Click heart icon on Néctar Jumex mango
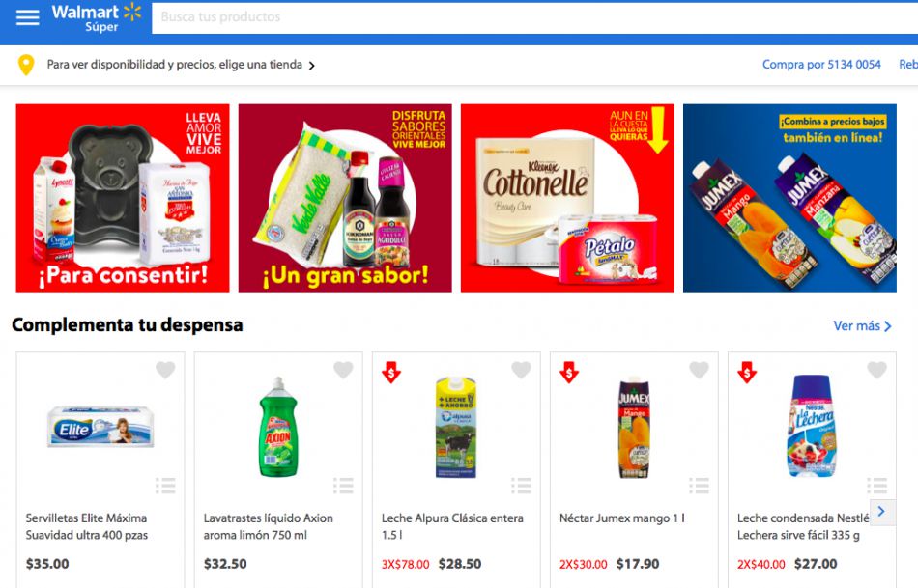918x588 pixels. click(x=699, y=370)
